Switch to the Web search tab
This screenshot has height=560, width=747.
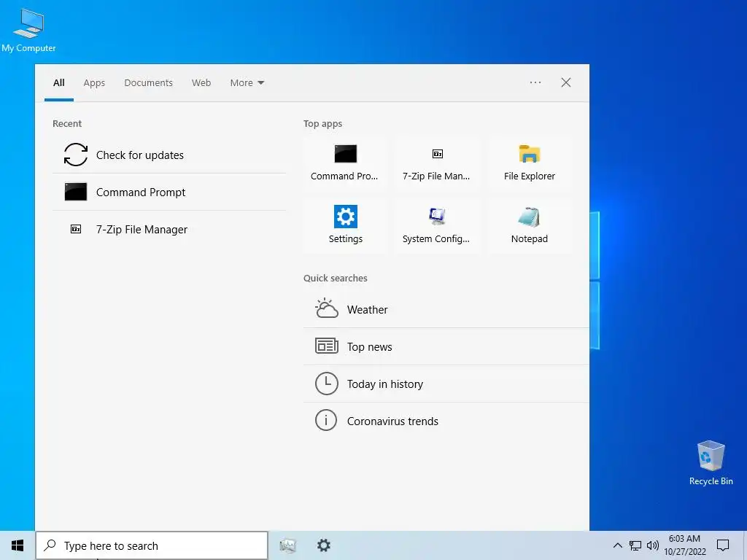click(201, 83)
